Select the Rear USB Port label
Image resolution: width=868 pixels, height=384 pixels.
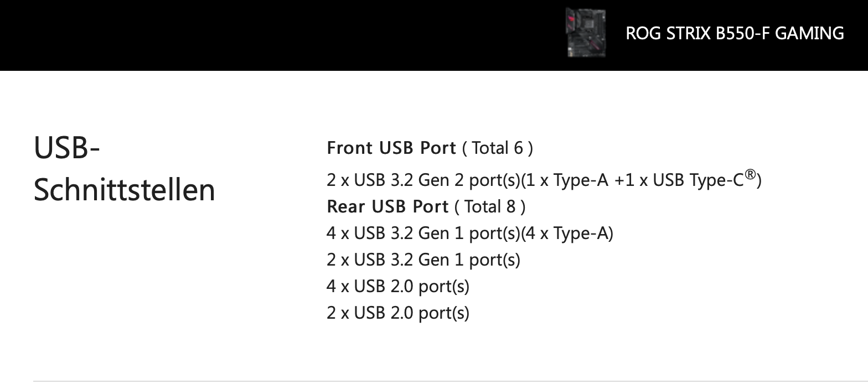click(x=387, y=206)
